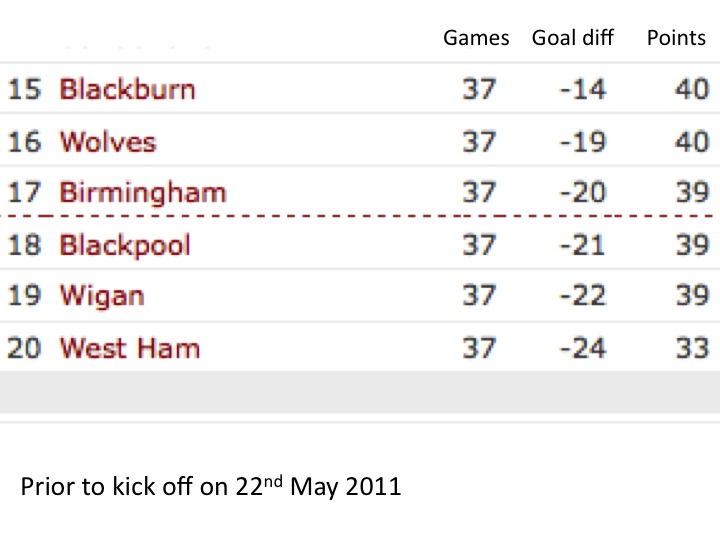This screenshot has width=720, height=540.
Task: Click the grey footer bar below the table
Action: pyautogui.click(x=360, y=392)
